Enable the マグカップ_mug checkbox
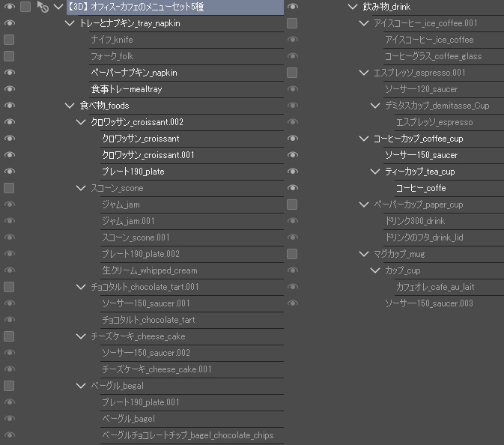The width and height of the screenshot is (504, 445). pos(292,254)
